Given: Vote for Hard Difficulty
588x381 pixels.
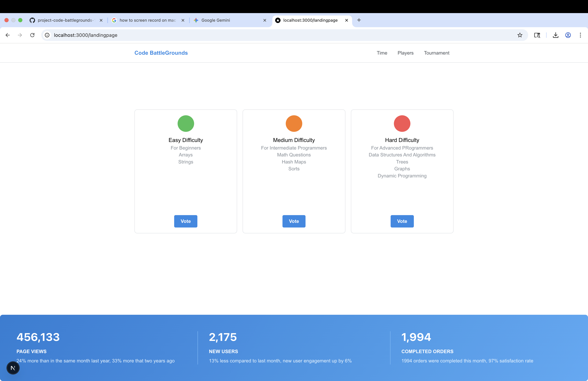Looking at the screenshot, I should tap(402, 221).
